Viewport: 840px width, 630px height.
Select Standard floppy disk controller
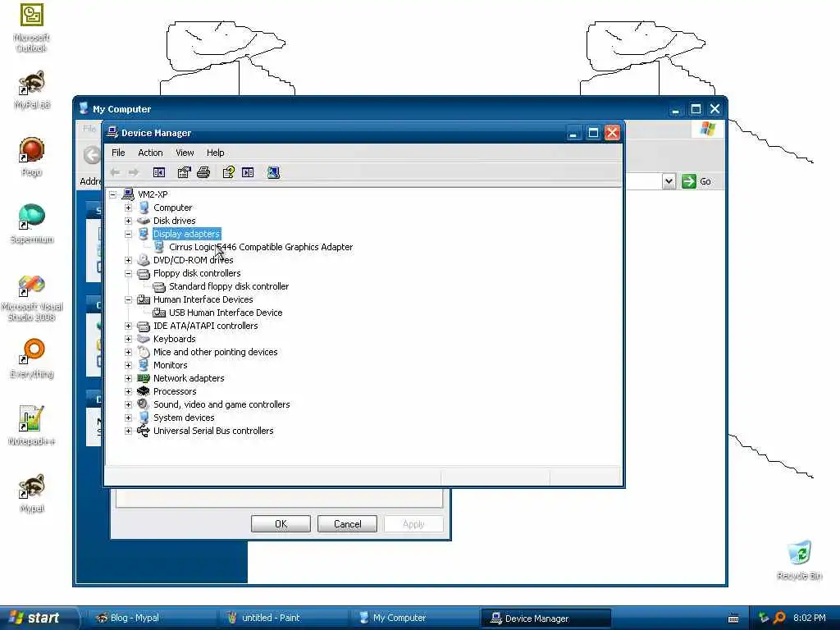click(229, 286)
